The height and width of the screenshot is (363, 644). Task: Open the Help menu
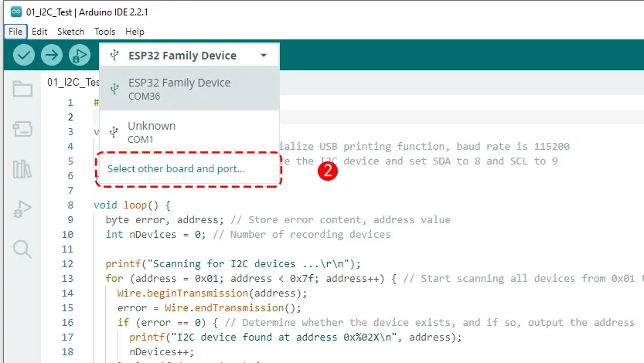[135, 32]
